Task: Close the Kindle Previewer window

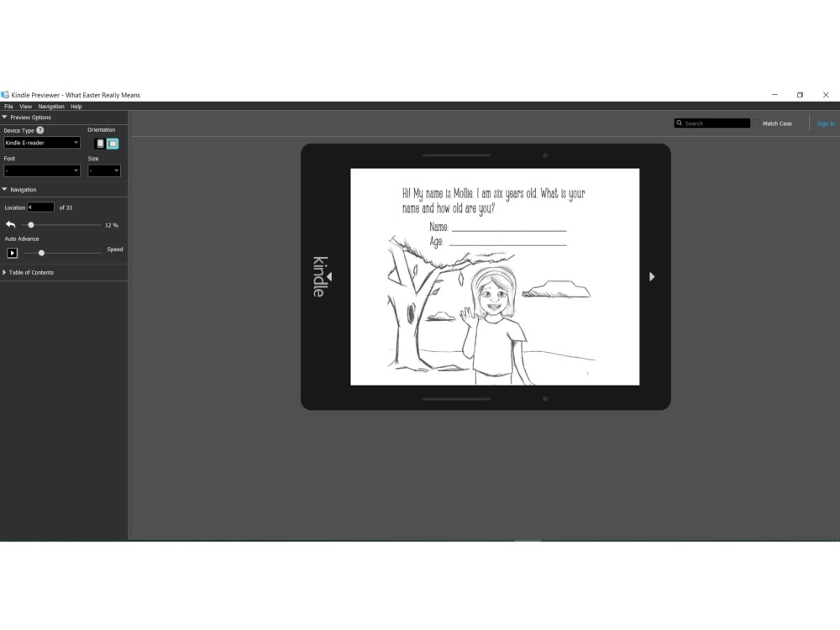Action: pos(826,95)
